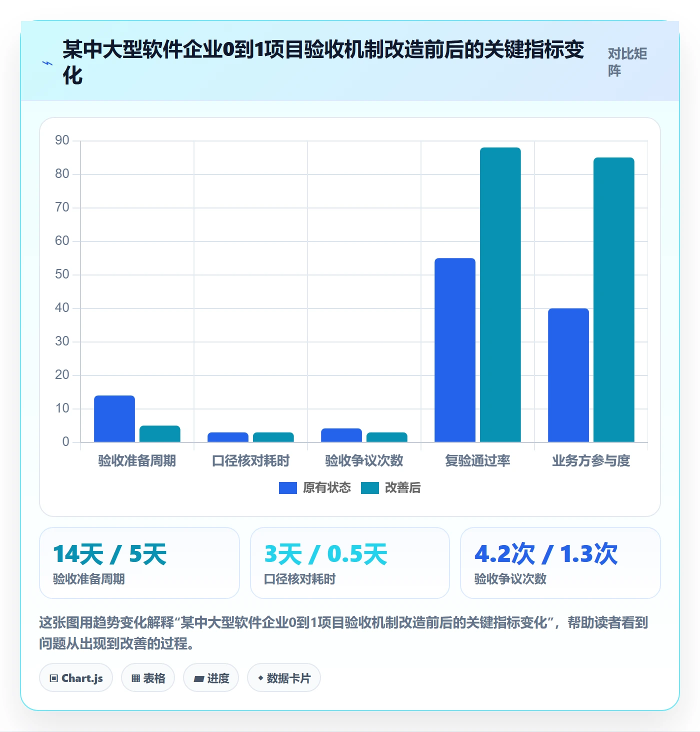Image resolution: width=700 pixels, height=732 pixels.
Task: Click the blue 业务方参与度 original-state bar
Action: pos(568,375)
